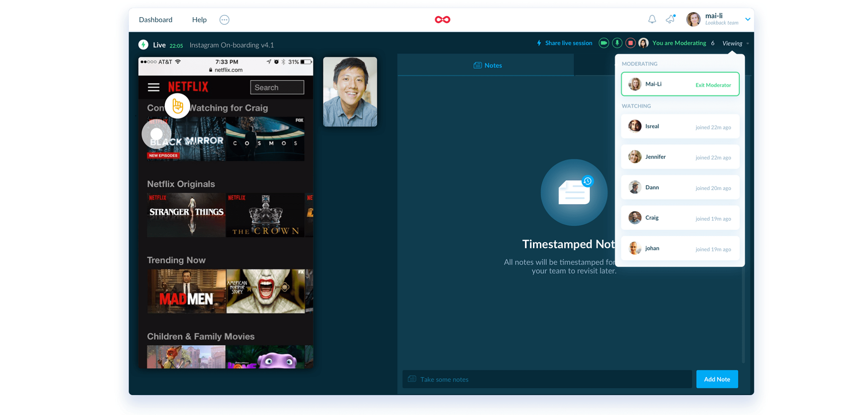The image size is (868, 415).
Task: Select Craig in the watching list
Action: (x=680, y=218)
